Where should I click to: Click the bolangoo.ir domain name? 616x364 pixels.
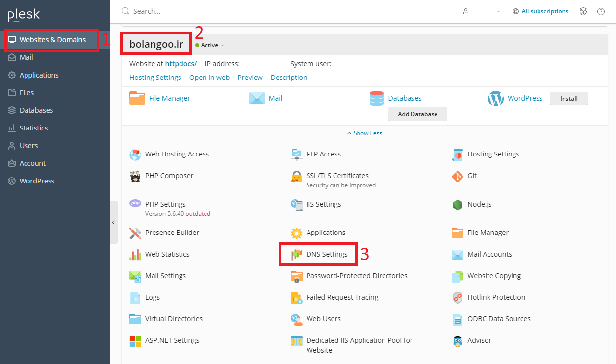156,45
